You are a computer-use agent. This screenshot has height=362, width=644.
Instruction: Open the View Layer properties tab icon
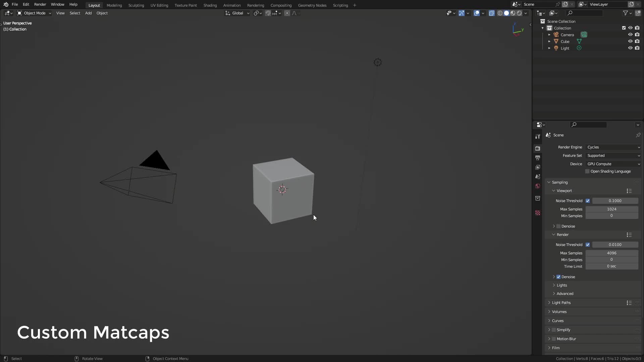pyautogui.click(x=538, y=167)
